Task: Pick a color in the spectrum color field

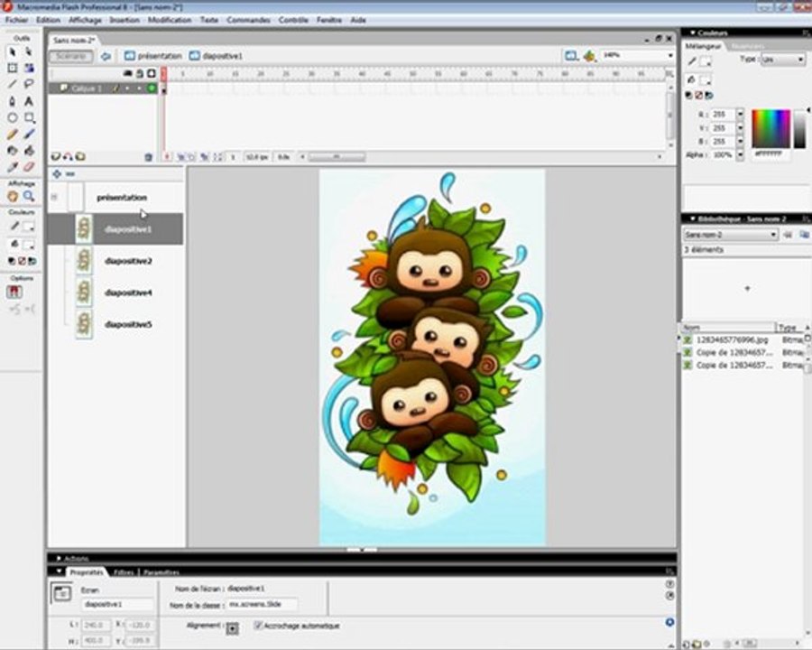Action: coord(771,129)
